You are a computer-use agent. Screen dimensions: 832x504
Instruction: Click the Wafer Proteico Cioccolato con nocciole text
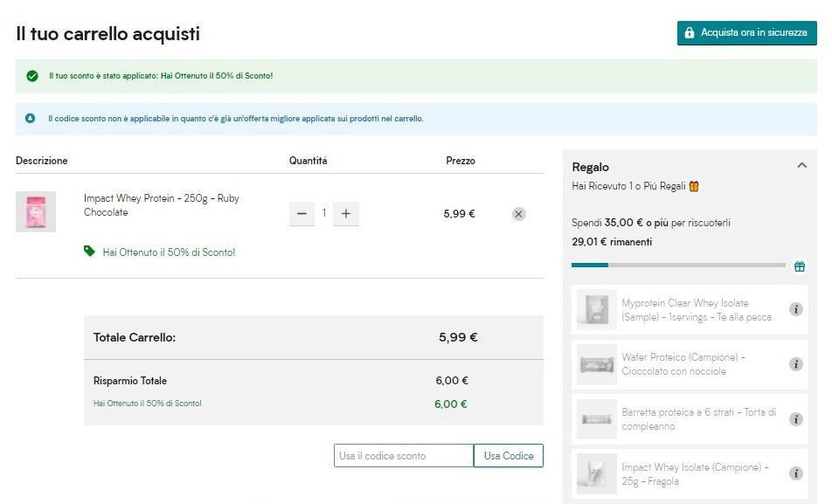(x=683, y=364)
